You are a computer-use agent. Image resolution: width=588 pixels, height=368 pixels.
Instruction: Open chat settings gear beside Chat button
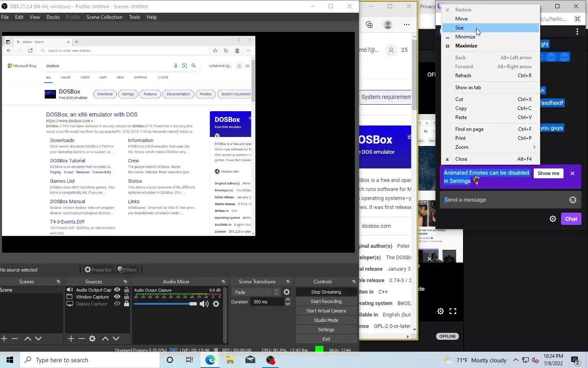pos(553,219)
